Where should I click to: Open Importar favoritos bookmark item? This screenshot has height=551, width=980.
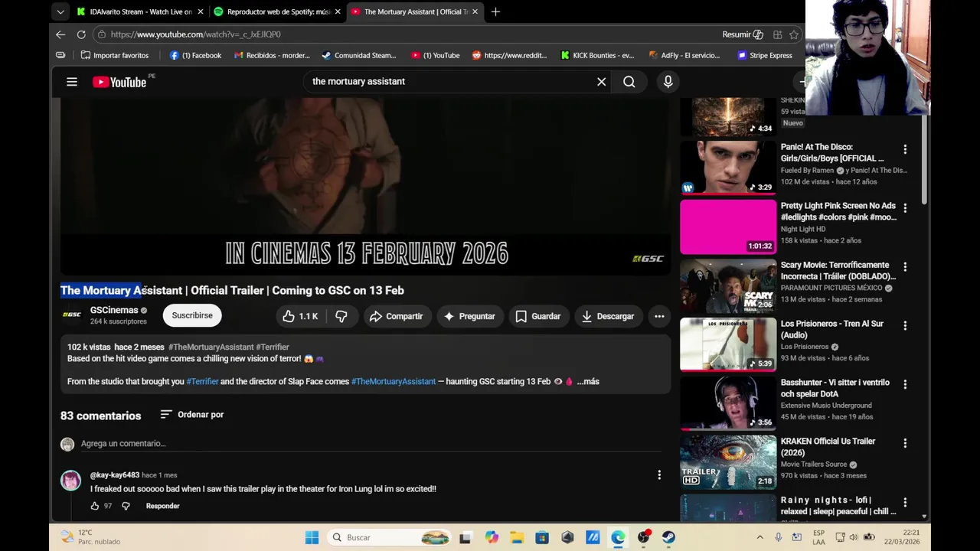115,55
